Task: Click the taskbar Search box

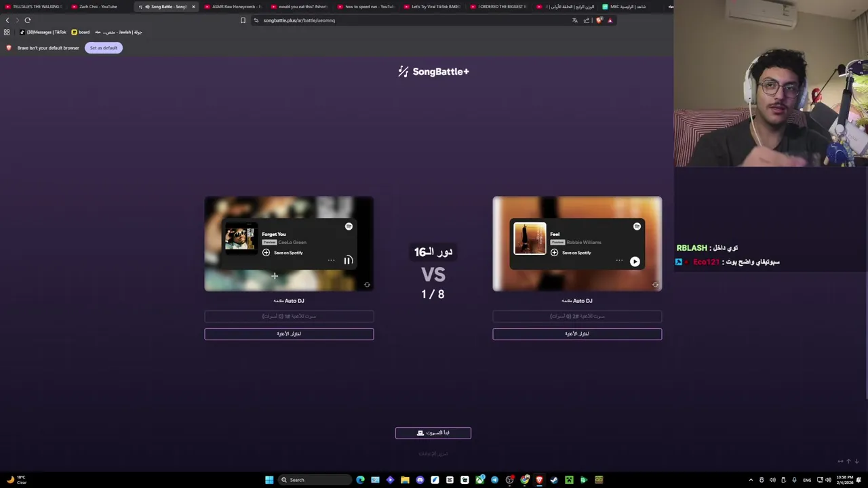Action: (315, 480)
